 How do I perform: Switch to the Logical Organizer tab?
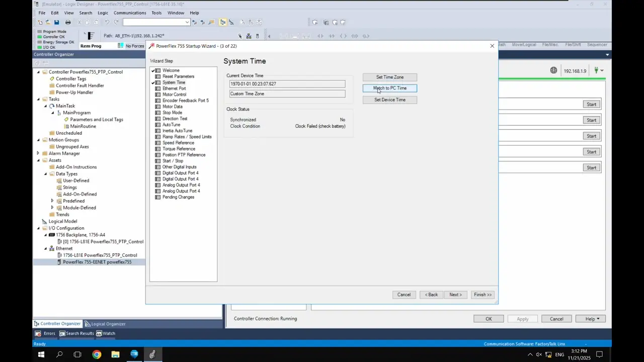tap(105, 324)
